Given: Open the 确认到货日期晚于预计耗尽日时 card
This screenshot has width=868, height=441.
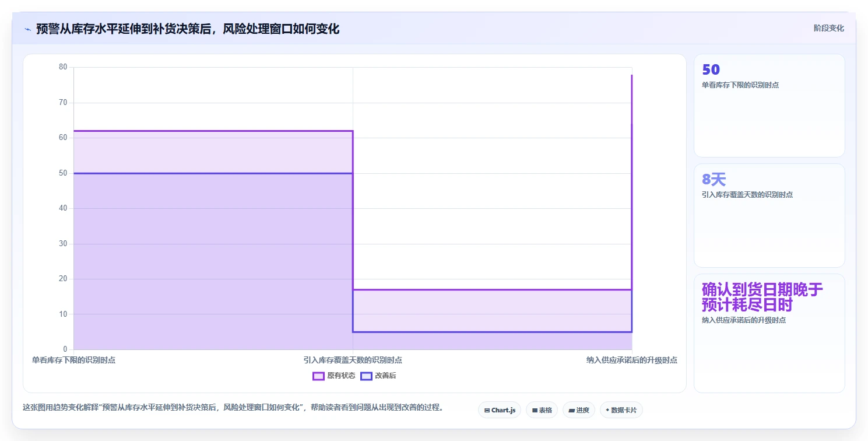Looking at the screenshot, I should [769, 333].
